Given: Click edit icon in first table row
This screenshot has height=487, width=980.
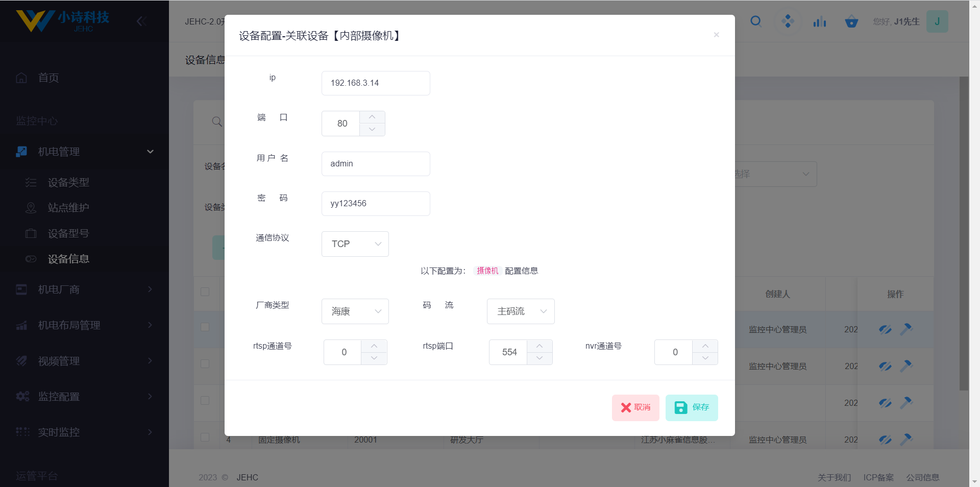Looking at the screenshot, I should pos(885,330).
